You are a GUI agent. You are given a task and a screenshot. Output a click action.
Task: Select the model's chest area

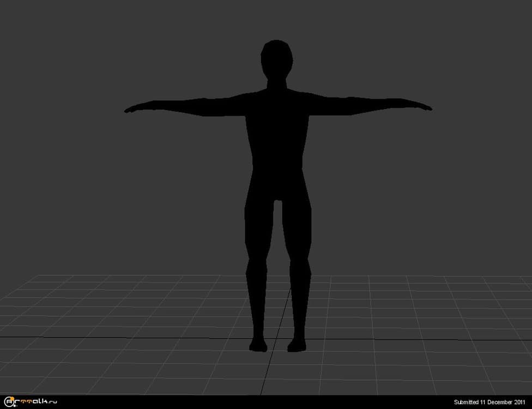[277, 117]
